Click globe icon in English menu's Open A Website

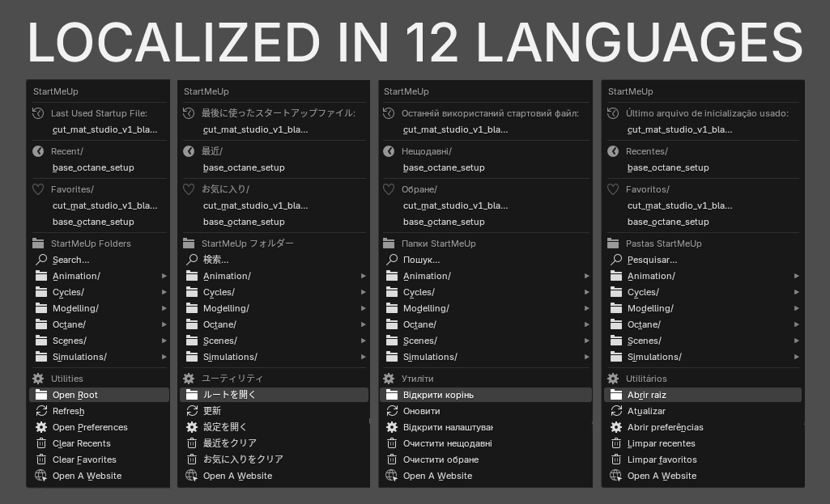coord(41,476)
